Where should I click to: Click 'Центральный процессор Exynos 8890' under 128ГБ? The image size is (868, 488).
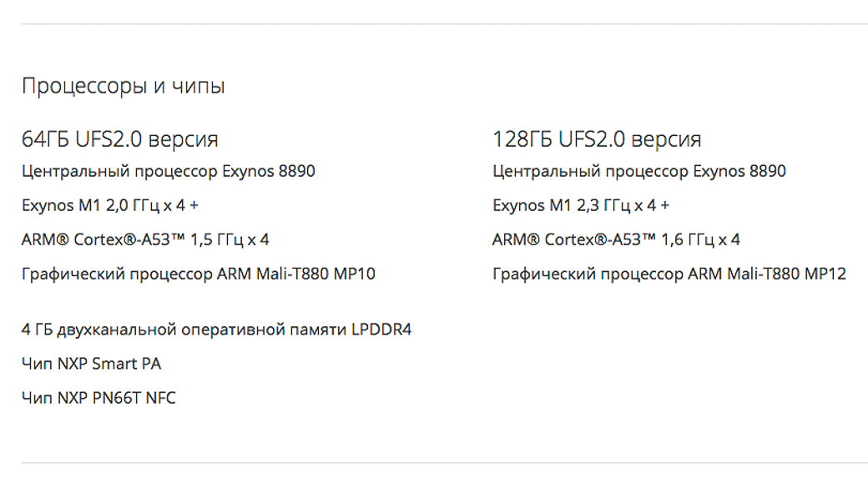(x=639, y=172)
